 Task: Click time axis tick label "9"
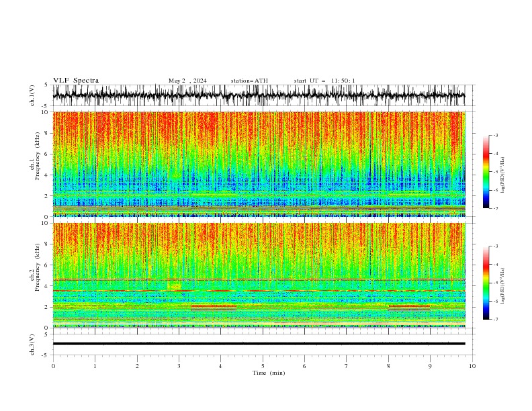coord(430,366)
